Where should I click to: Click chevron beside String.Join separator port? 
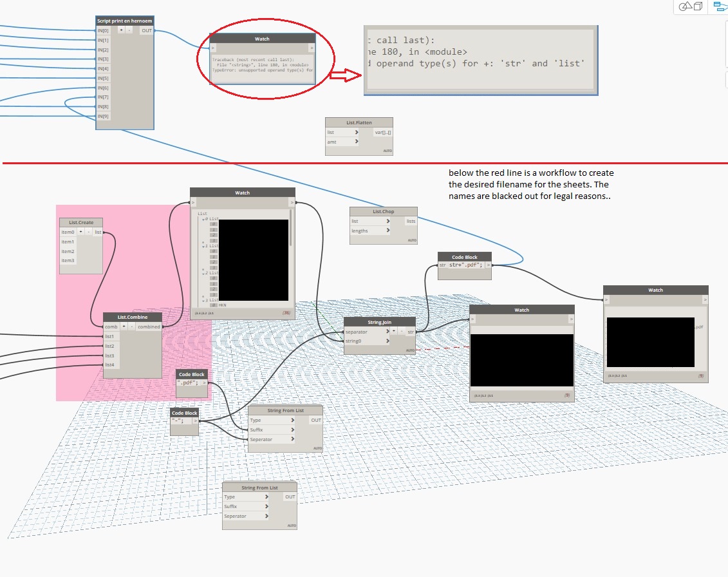pyautogui.click(x=387, y=332)
